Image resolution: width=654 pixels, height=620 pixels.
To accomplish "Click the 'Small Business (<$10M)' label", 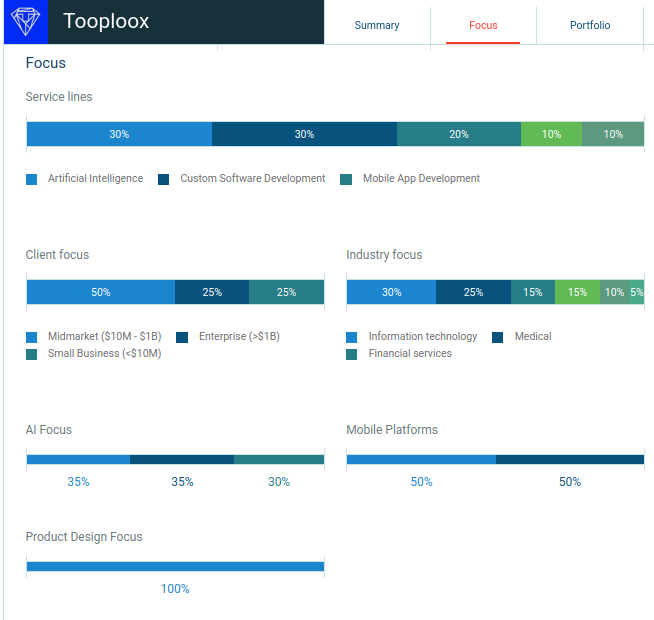I will tap(105, 353).
